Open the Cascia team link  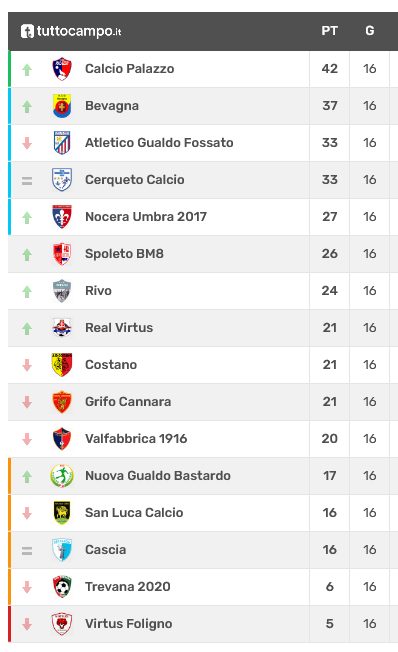(x=105, y=550)
